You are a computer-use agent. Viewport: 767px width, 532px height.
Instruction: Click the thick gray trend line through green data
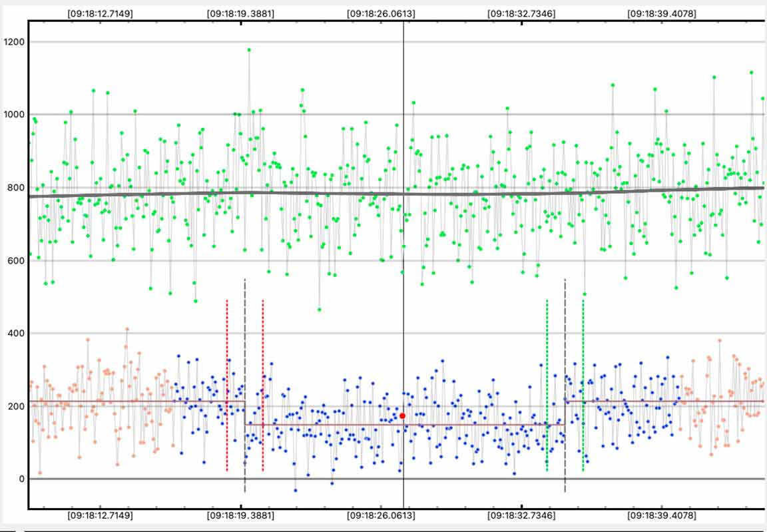coord(333,194)
